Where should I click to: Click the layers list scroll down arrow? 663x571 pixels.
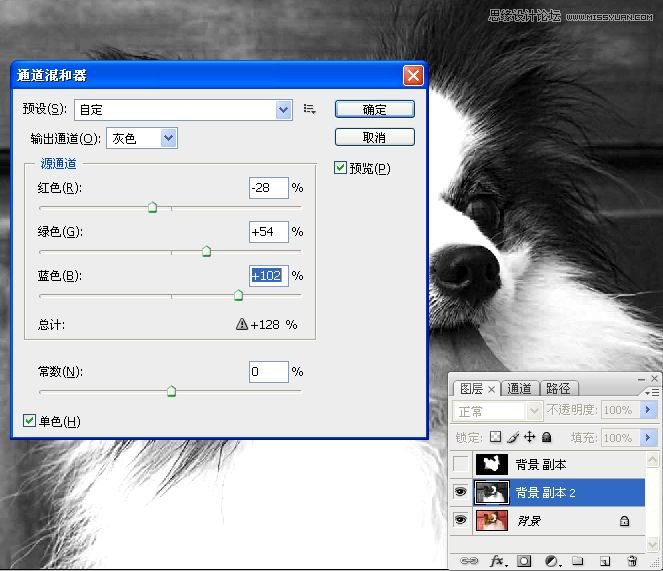(652, 545)
